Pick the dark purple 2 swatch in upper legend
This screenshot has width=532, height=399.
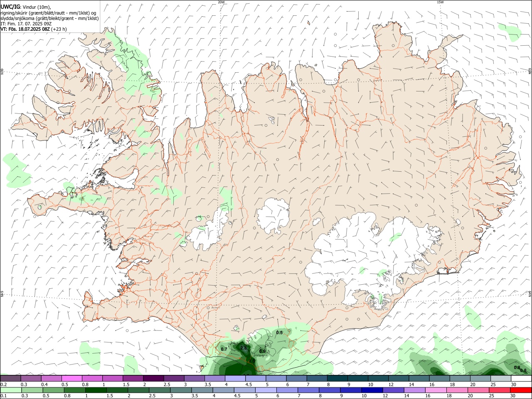(153, 378)
